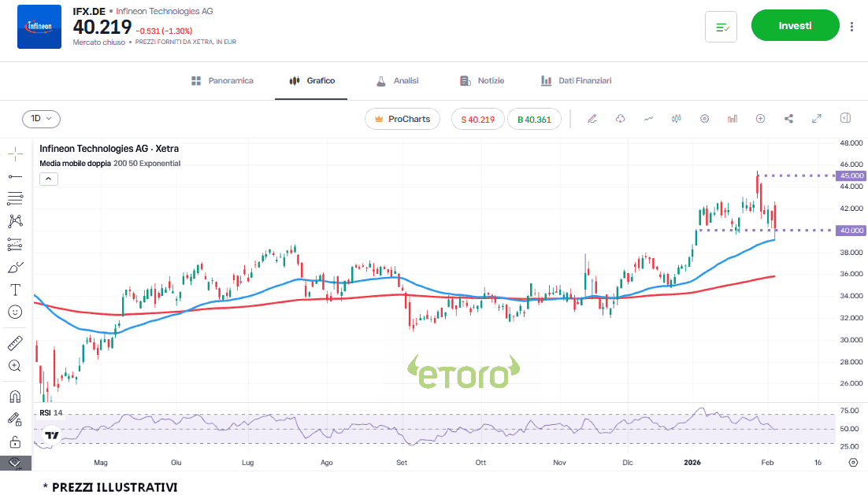Viewport: 868px width, 495px height.
Task: Switch to the Panoramica tab
Action: click(x=222, y=81)
